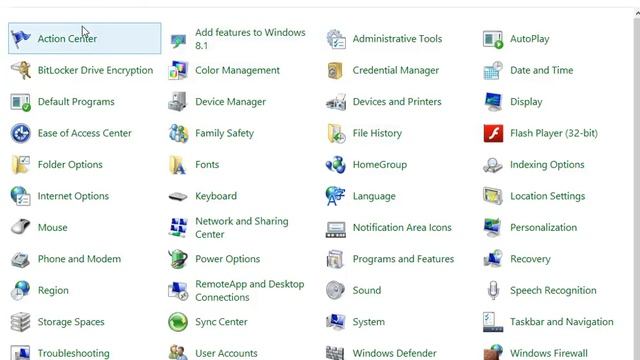
Task: Open the Sound text link
Action: [x=367, y=290]
